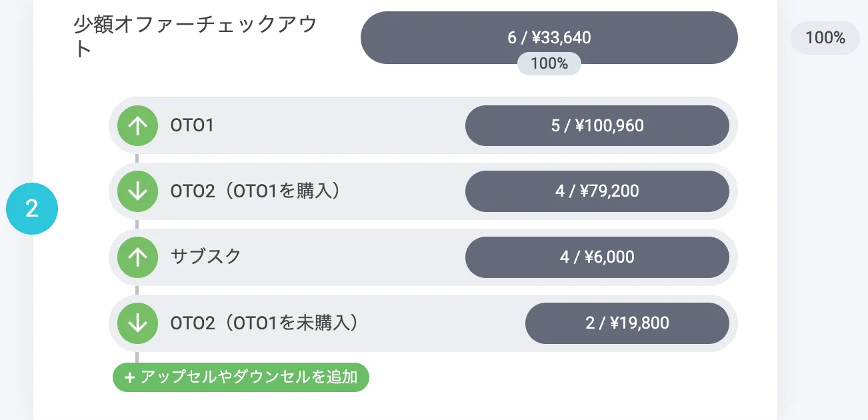Click the blue step 2 circle
Screen dimensions: 868x420
[32, 209]
